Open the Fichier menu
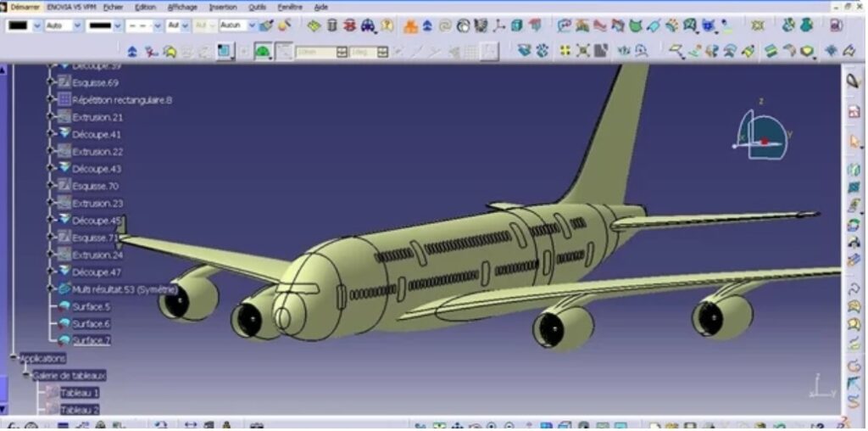 point(113,6)
